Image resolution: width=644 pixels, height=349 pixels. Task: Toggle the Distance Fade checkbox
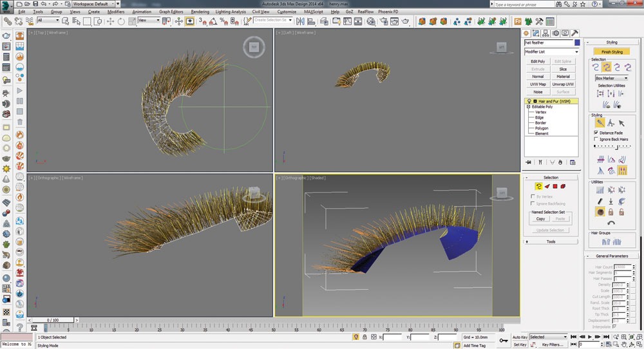click(596, 133)
